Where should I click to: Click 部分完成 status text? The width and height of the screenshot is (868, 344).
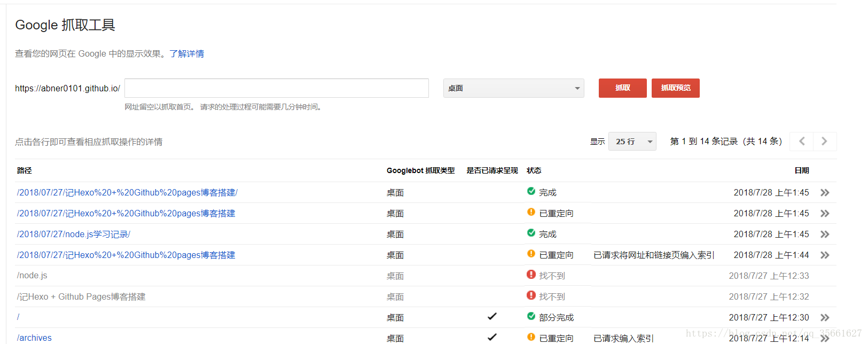coord(557,318)
